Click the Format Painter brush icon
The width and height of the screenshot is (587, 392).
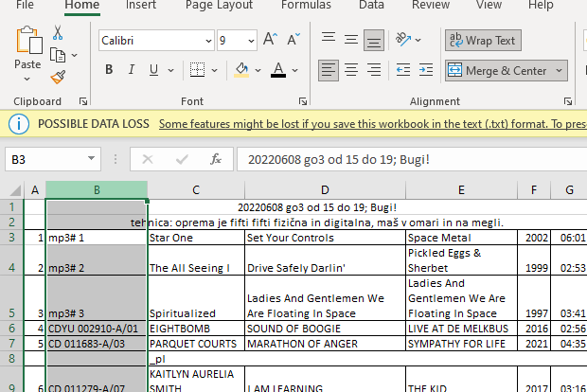pos(58,78)
